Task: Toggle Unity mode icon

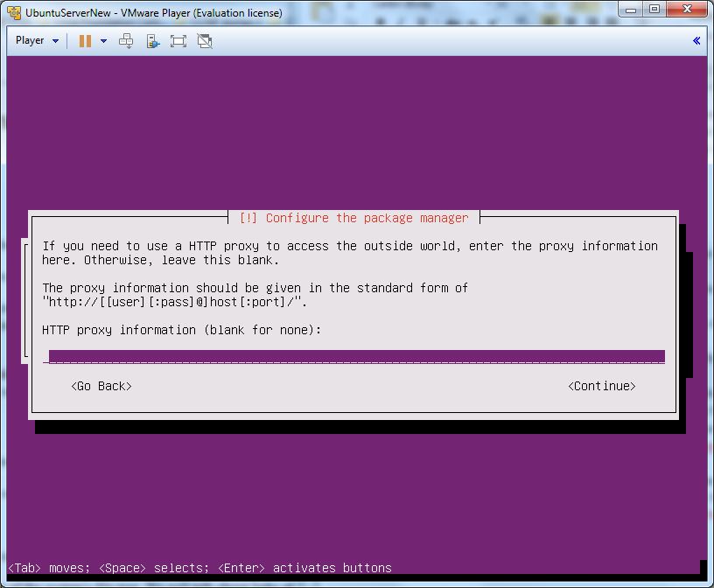Action: tap(205, 41)
